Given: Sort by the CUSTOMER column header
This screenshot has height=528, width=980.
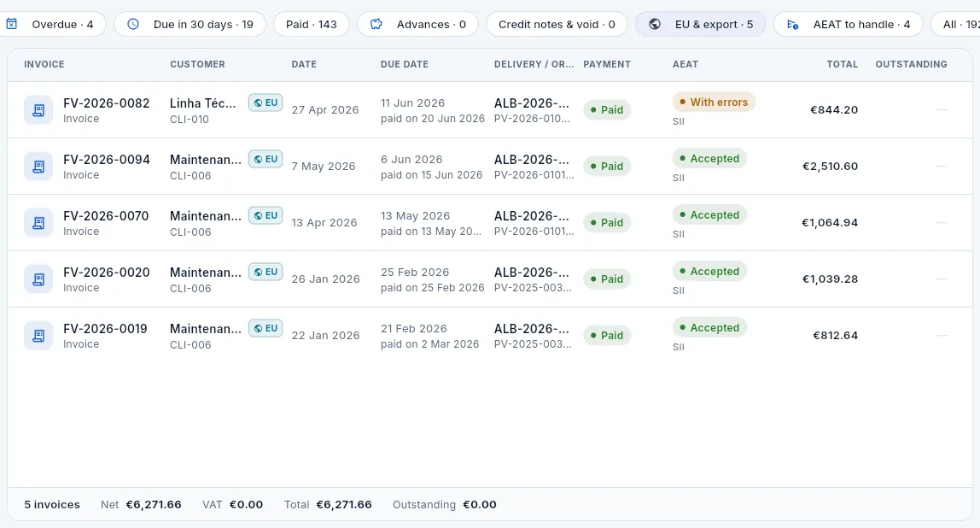Looking at the screenshot, I should tap(197, 64).
